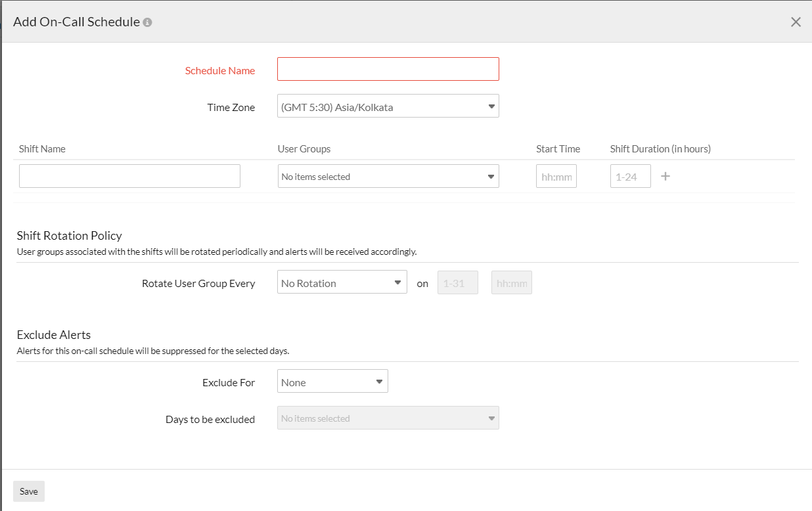Select the Shift Duration 1-24 field
This screenshot has height=511, width=812.
630,176
